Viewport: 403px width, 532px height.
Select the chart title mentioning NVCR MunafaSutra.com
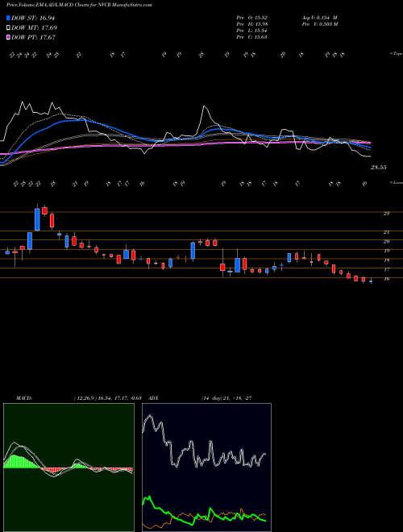79,6
